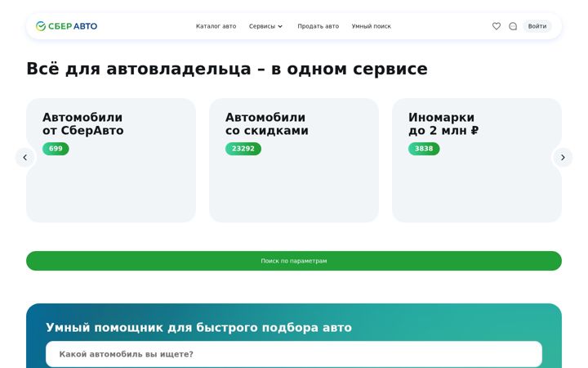Click the 23292 count badge

[243, 149]
